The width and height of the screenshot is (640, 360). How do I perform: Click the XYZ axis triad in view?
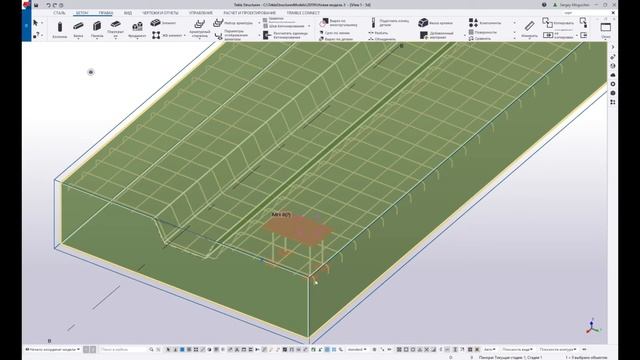pos(592,326)
